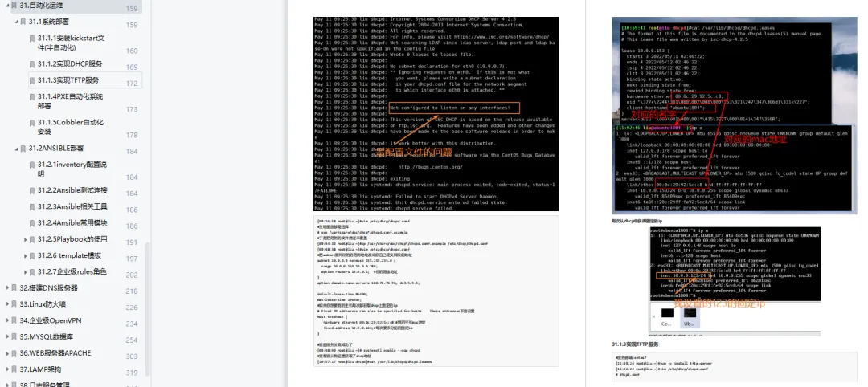Go to 31.1.5Cobbler自动化安装 bookmark
Viewport: 868px width, 387px height.
pyautogui.click(x=70, y=127)
